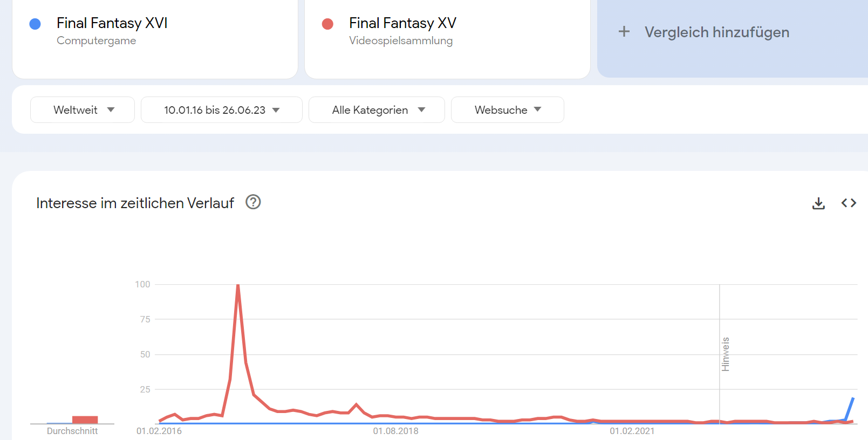Expand the Weltweit region dropdown
Viewport: 868px width, 440px height.
coord(83,110)
